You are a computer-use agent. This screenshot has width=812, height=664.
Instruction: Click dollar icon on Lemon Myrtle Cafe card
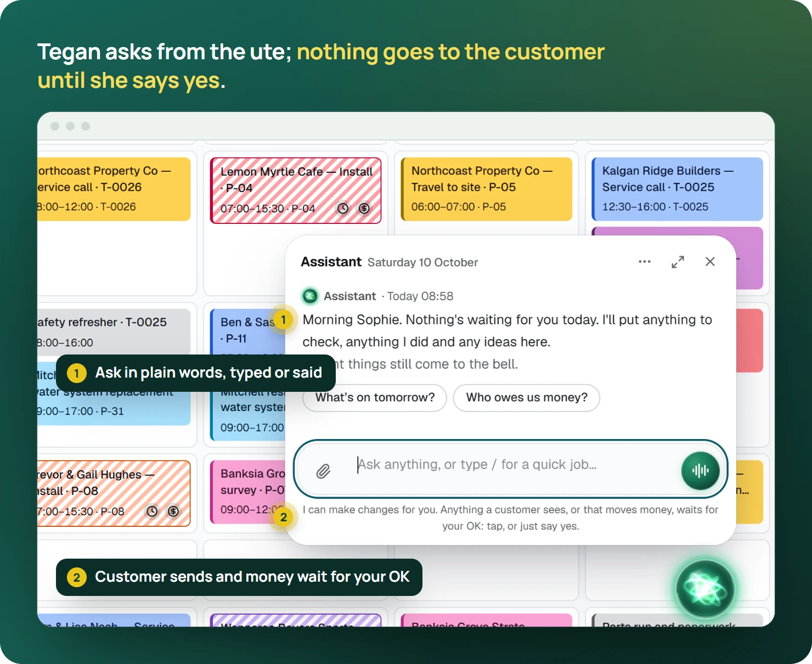[x=364, y=209]
